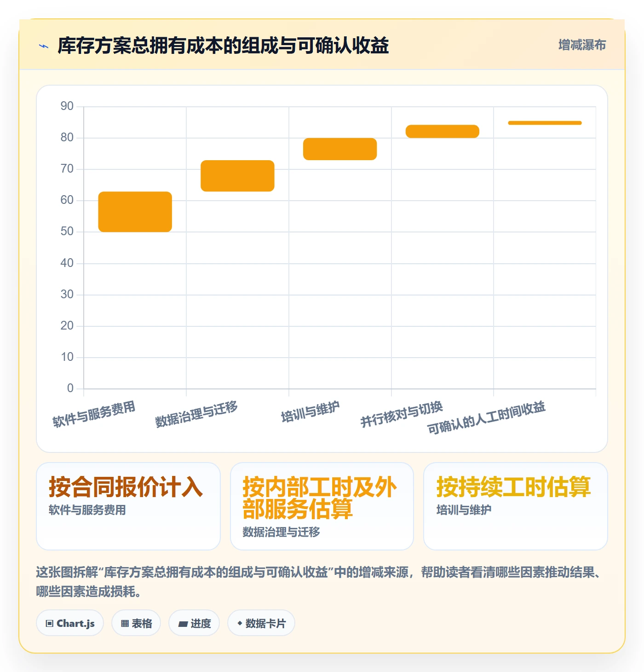
Task: Open the 按持续工时估算 data card
Action: [516, 506]
